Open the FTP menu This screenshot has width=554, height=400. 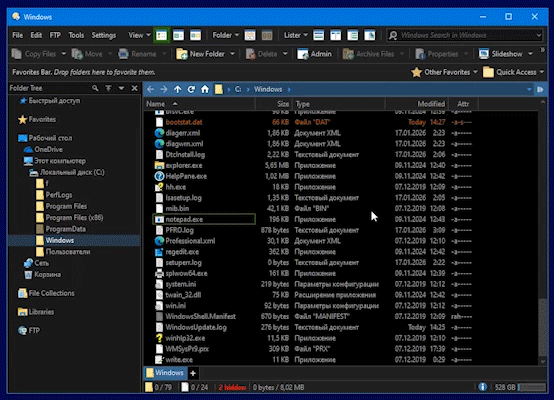(55, 35)
